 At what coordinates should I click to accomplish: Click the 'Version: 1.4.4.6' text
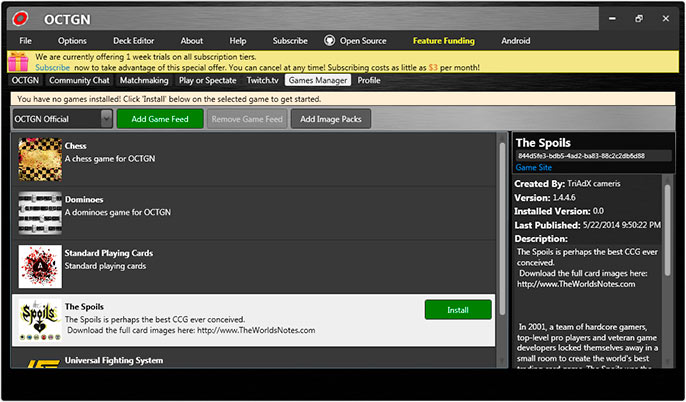[545, 198]
